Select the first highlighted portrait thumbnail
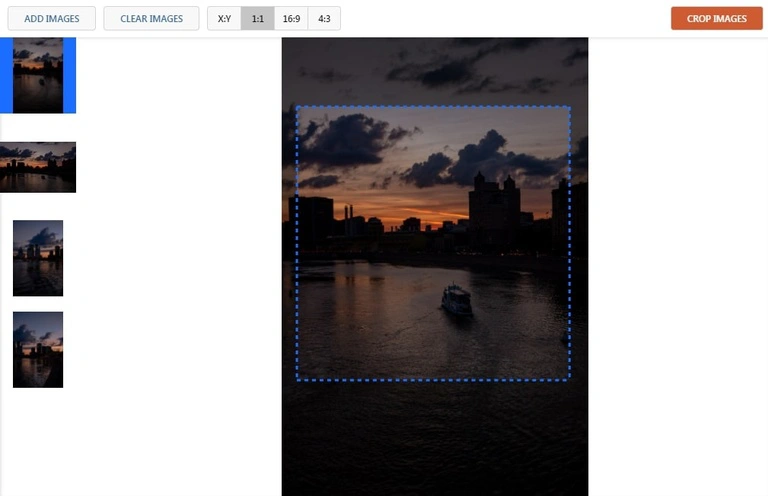Image resolution: width=768 pixels, height=496 pixels. tap(38, 75)
